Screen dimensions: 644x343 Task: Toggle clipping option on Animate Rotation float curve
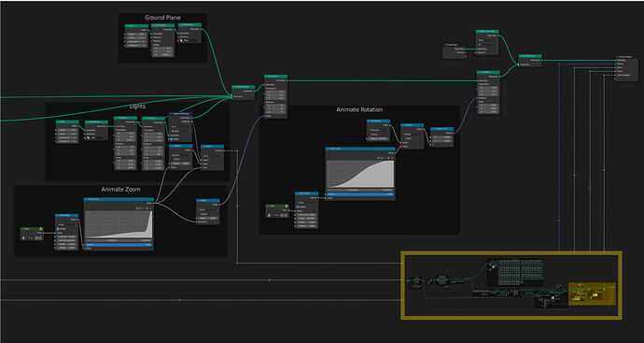click(388, 158)
